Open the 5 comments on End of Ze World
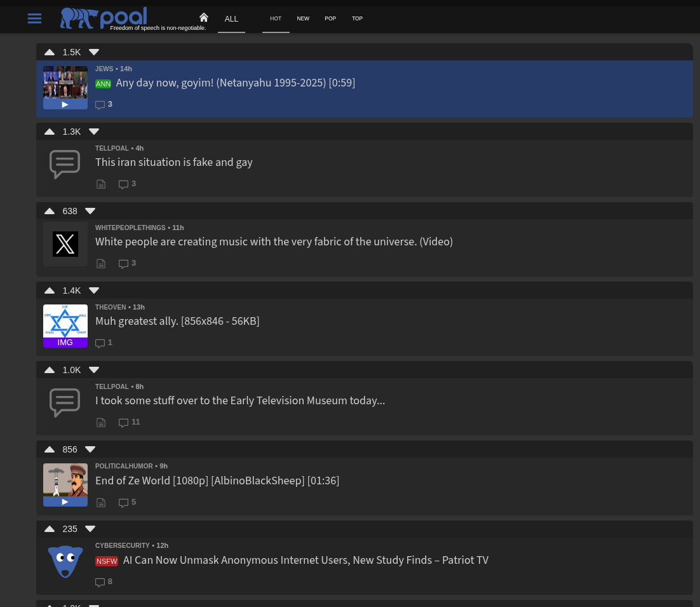700x607 pixels. click(128, 503)
